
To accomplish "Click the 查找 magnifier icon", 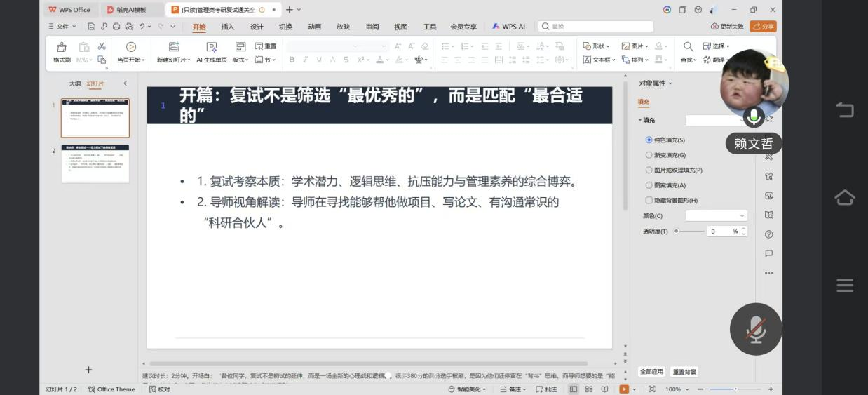I will [688, 46].
